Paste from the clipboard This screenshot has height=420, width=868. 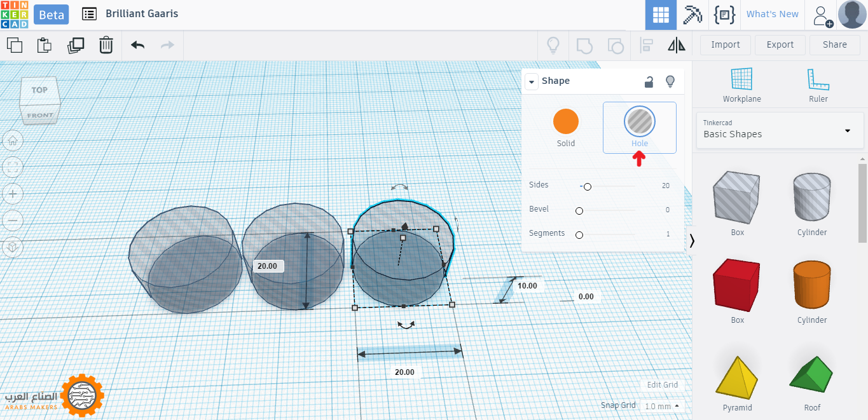pos(45,45)
